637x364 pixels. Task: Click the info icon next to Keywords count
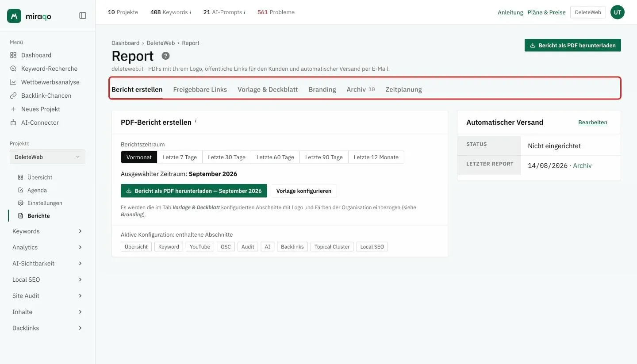click(x=190, y=12)
